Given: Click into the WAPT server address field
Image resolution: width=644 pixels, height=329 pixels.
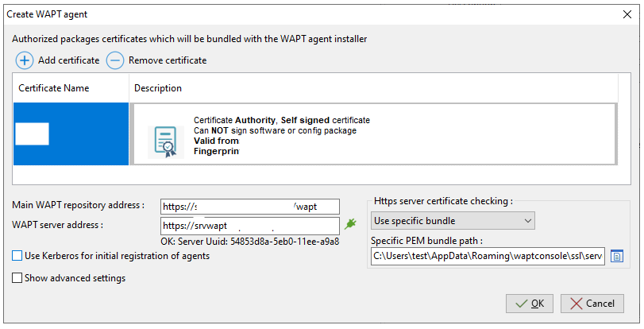Looking at the screenshot, I should 249,226.
